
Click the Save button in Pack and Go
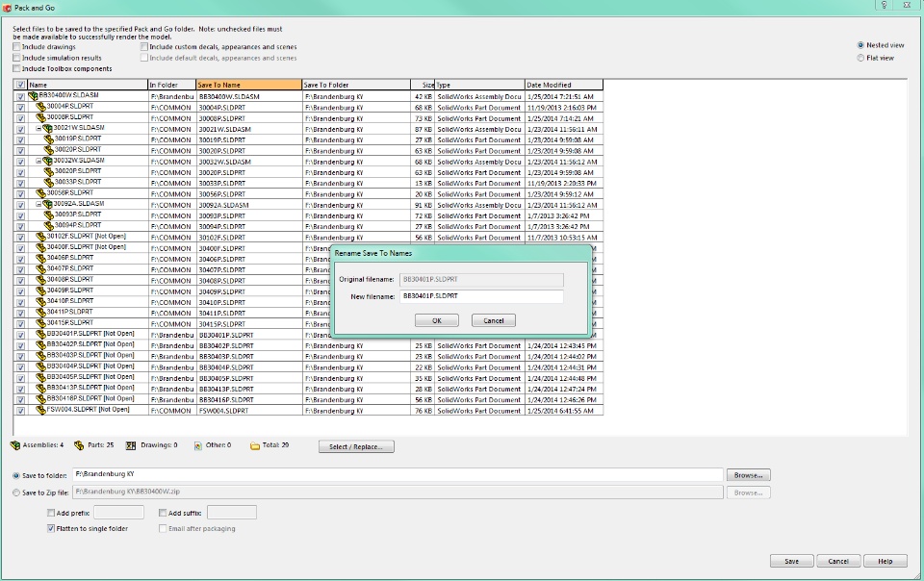pos(792,561)
